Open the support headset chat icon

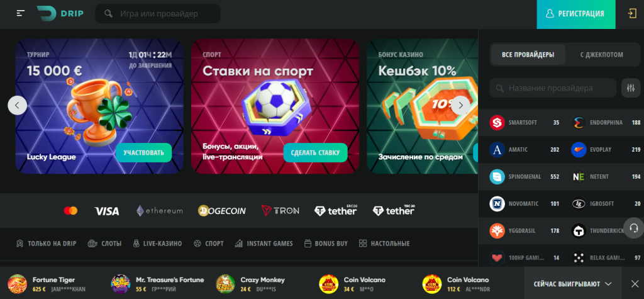coord(633,227)
